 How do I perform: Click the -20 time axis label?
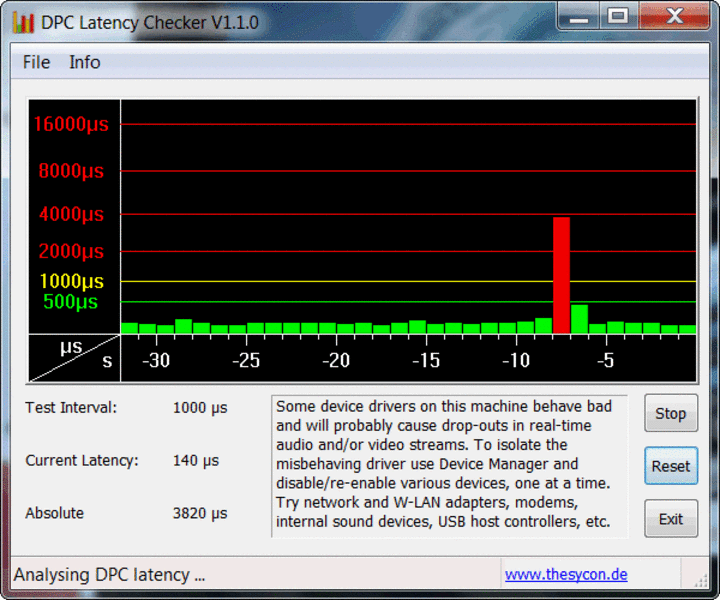tap(336, 360)
